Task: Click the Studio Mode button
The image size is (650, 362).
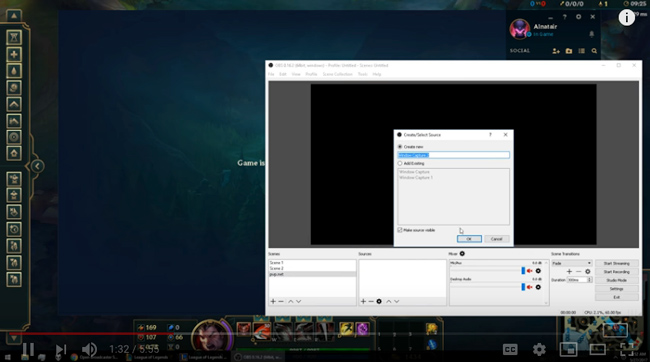Action: (x=616, y=281)
